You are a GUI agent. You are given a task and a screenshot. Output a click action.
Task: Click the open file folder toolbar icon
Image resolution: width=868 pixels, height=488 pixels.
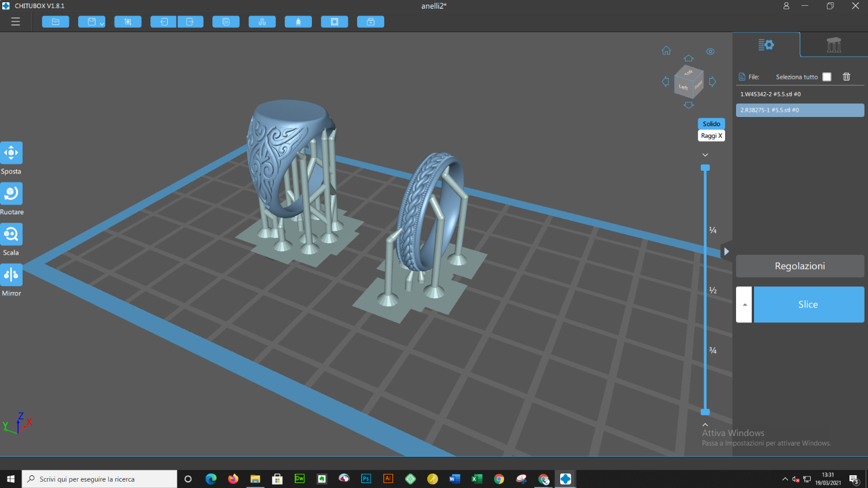56,22
